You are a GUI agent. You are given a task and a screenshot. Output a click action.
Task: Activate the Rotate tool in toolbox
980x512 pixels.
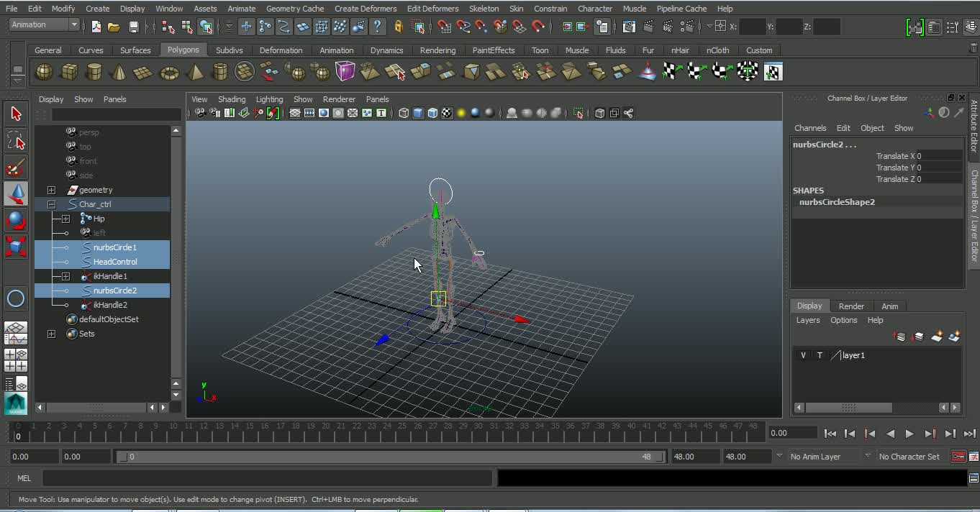pyautogui.click(x=16, y=220)
